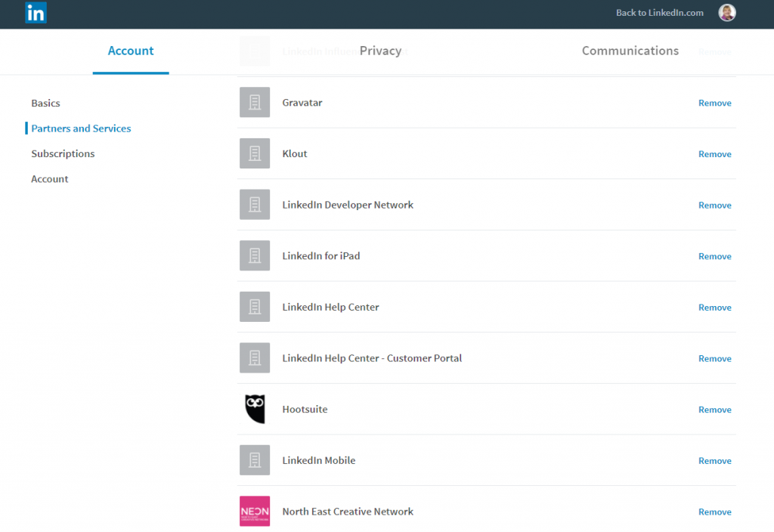Image resolution: width=774 pixels, height=532 pixels.
Task: Remove the Gravatar service
Action: (x=715, y=103)
